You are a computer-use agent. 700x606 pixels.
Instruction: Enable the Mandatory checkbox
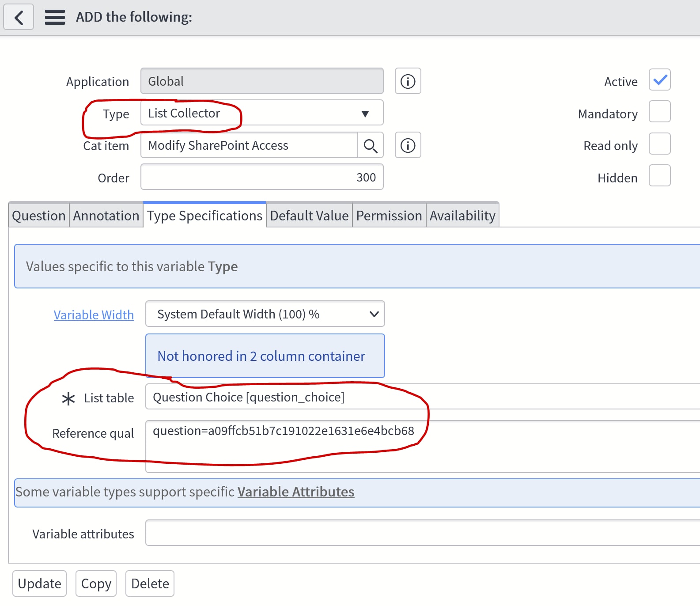click(x=659, y=112)
